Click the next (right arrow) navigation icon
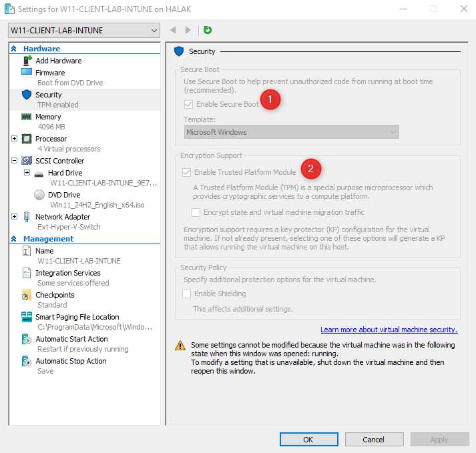This screenshot has height=453, width=476. pos(188,30)
